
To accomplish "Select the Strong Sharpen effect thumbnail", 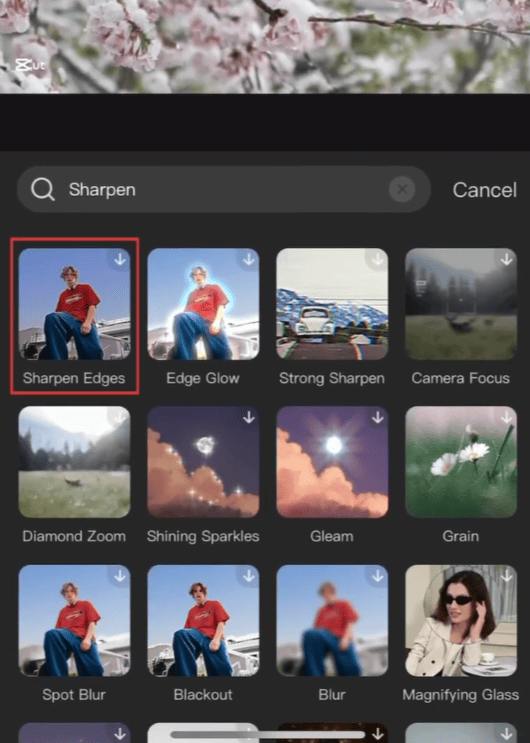I will point(332,304).
